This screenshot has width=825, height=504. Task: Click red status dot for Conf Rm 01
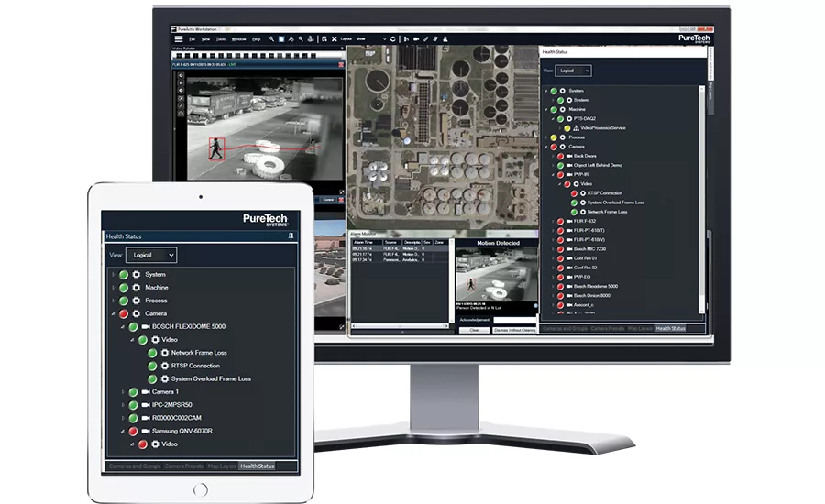560,258
